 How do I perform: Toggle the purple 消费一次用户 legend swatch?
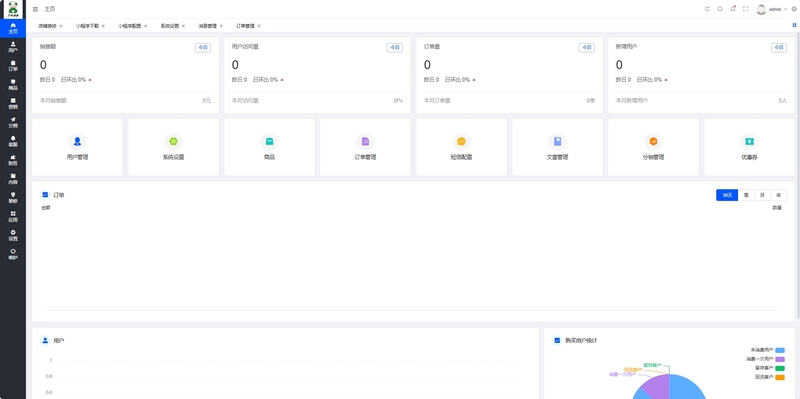coord(780,359)
